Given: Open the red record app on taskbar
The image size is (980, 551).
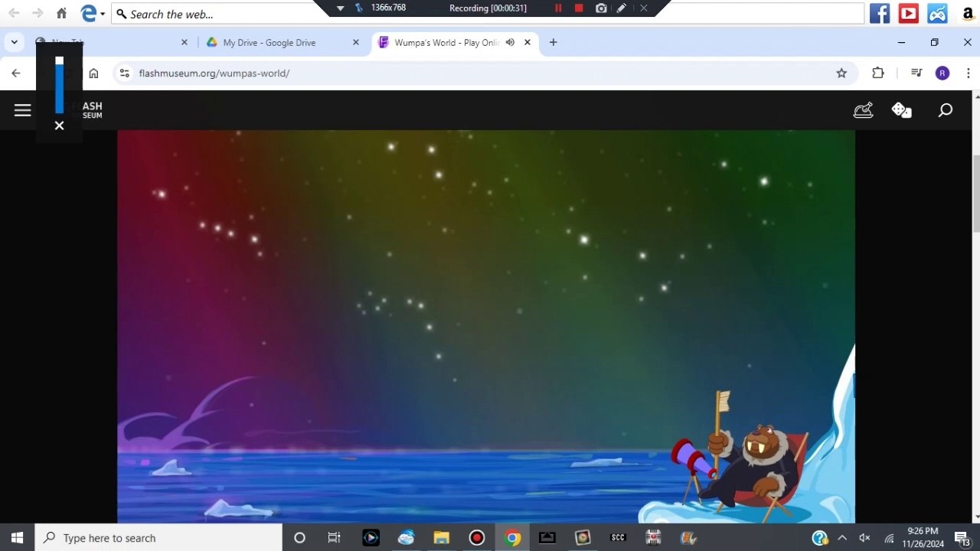Looking at the screenshot, I should pos(477,538).
